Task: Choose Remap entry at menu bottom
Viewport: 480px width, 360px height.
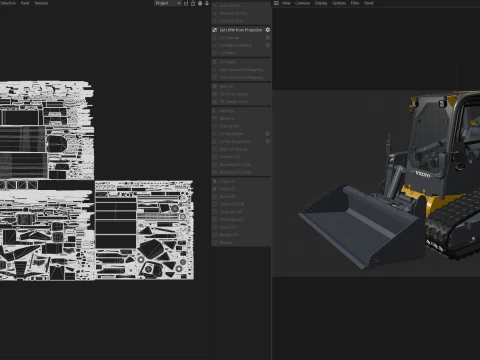Action: click(x=241, y=242)
